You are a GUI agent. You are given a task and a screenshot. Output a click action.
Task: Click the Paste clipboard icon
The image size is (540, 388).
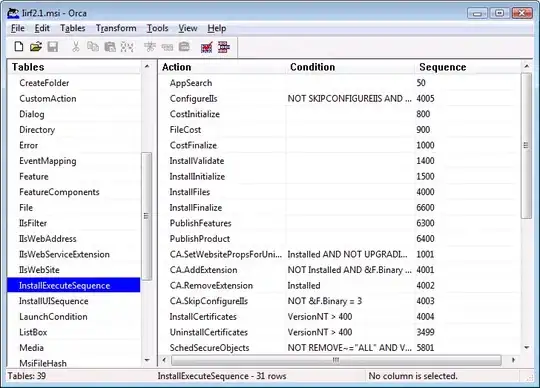[x=110, y=47]
